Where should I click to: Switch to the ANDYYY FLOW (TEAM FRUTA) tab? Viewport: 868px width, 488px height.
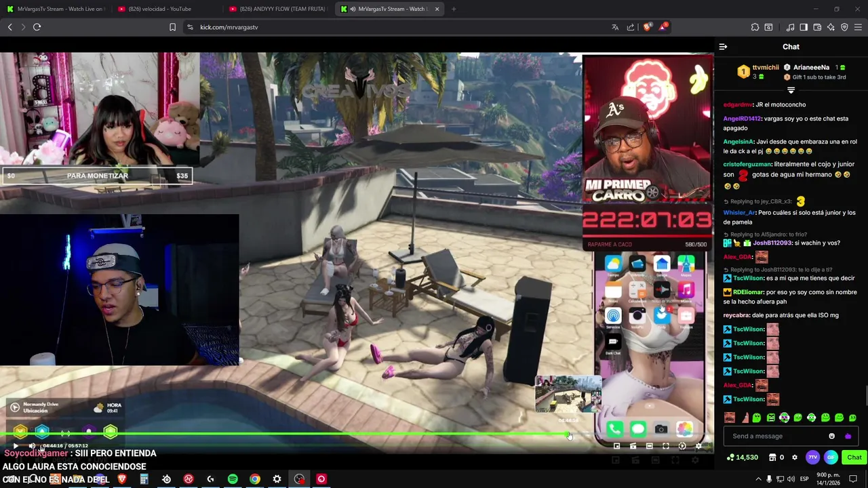(278, 9)
